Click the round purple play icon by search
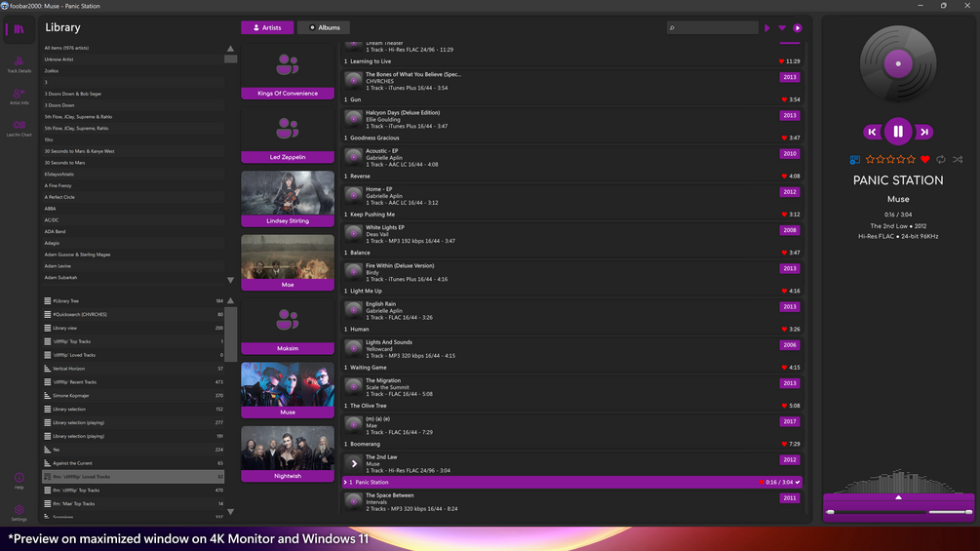 pos(798,28)
